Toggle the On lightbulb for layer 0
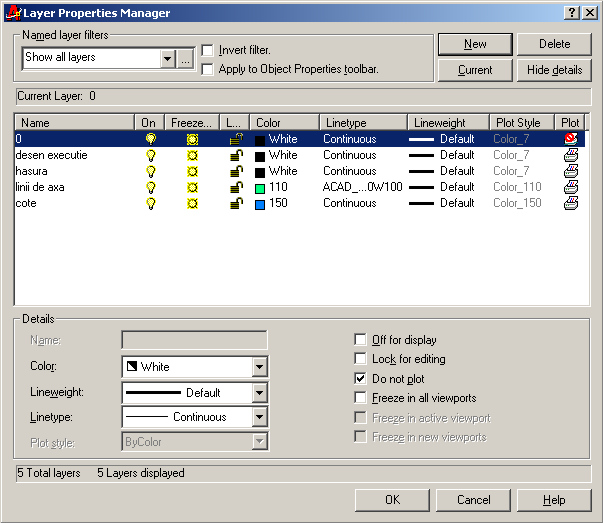The height and width of the screenshot is (523, 603). click(x=151, y=139)
